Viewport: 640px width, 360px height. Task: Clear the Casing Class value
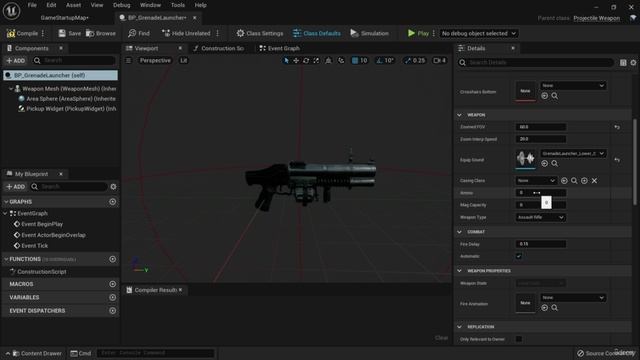[594, 180]
